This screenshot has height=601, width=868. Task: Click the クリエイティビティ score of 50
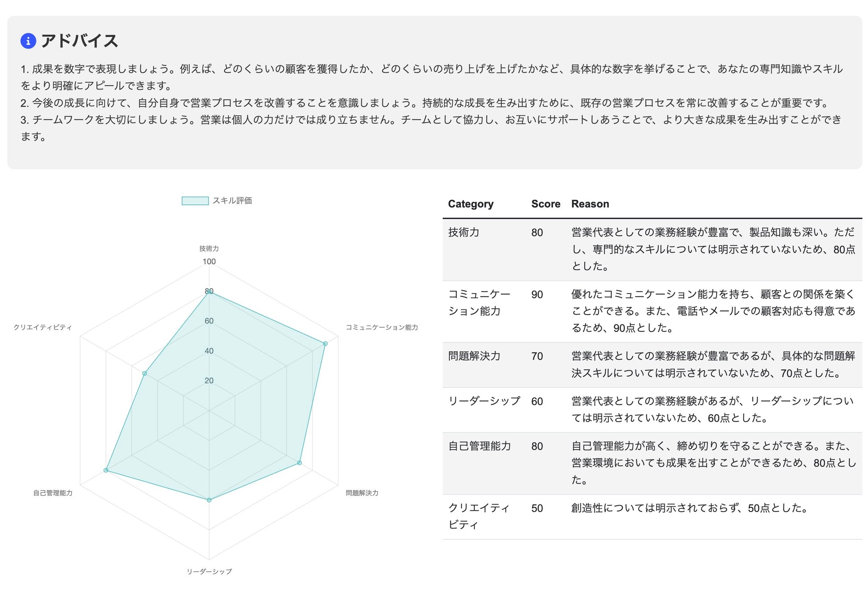coord(537,508)
